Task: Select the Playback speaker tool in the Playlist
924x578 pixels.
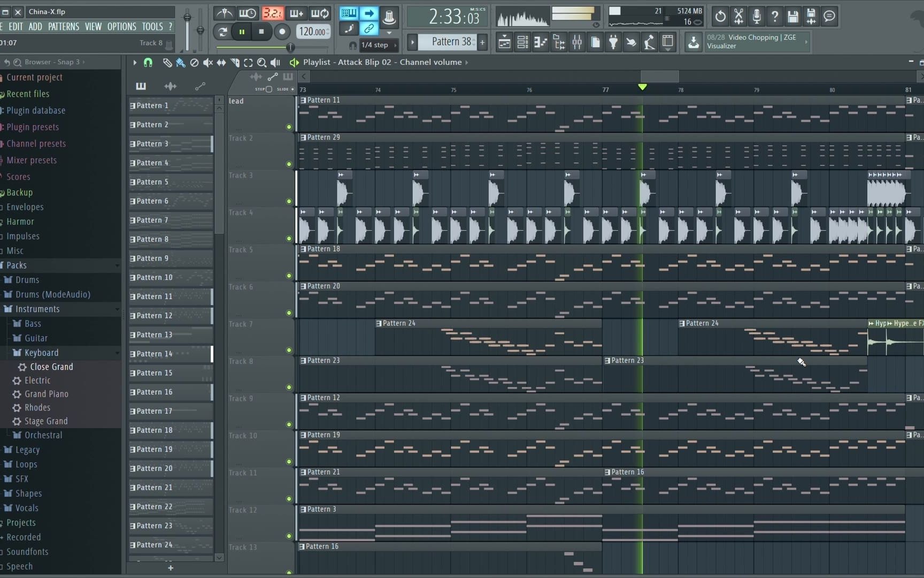Action: (x=275, y=63)
